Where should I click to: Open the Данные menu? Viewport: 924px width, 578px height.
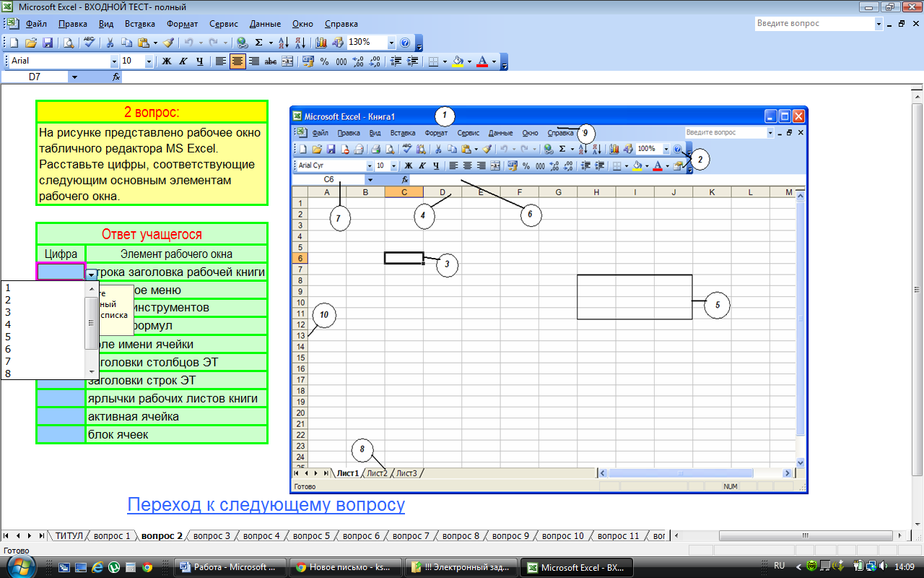pyautogui.click(x=266, y=24)
